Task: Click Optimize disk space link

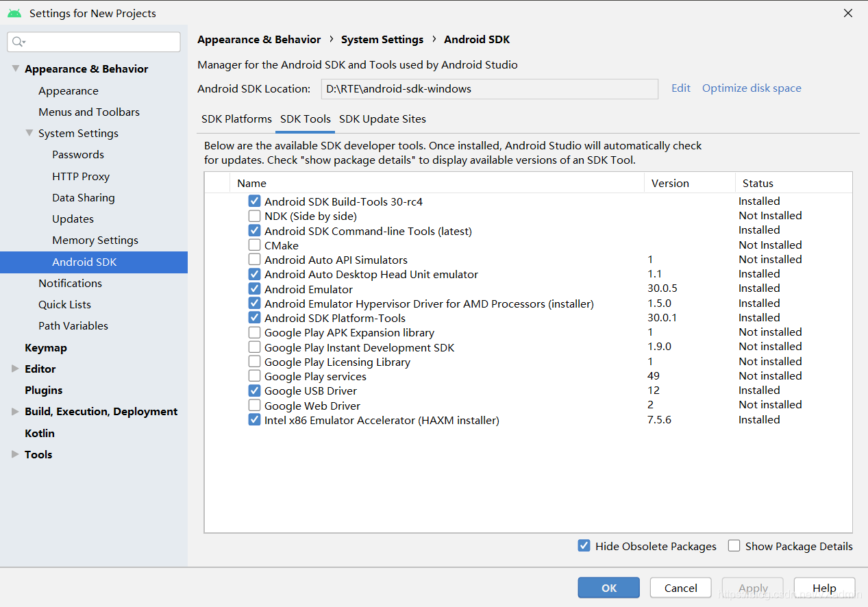Action: click(752, 88)
